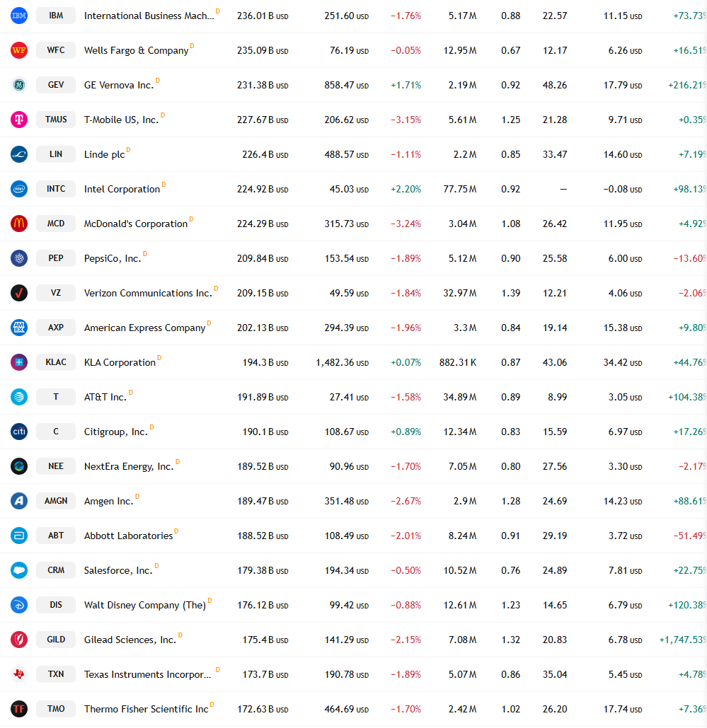
Task: Open the IBM ticker symbol
Action: [x=56, y=16]
